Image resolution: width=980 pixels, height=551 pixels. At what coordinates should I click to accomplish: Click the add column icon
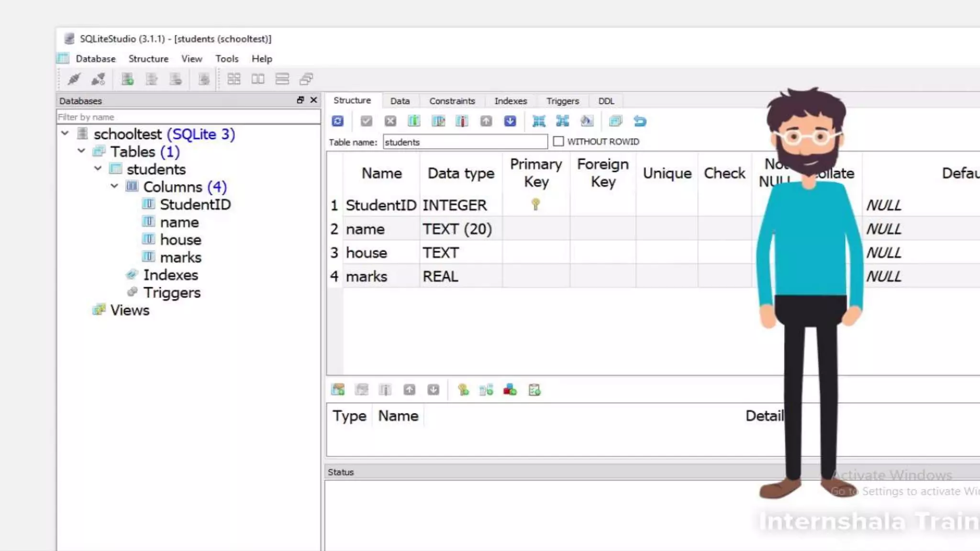pos(414,121)
